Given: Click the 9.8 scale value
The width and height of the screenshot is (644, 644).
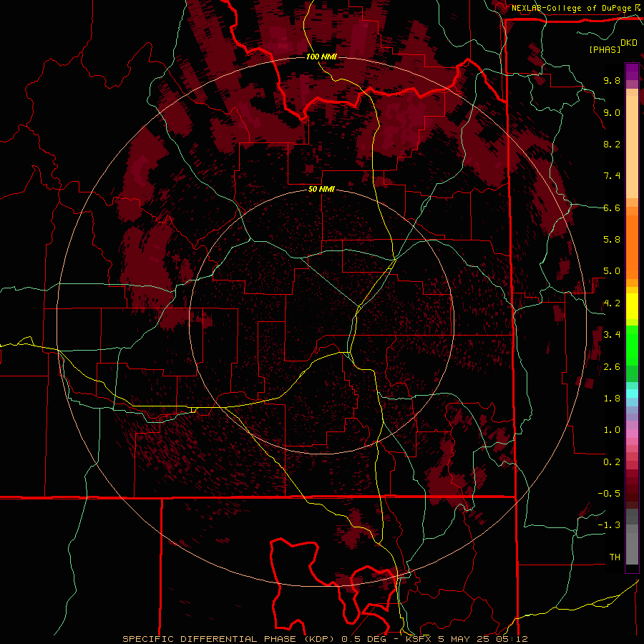Looking at the screenshot, I should click(x=612, y=80).
